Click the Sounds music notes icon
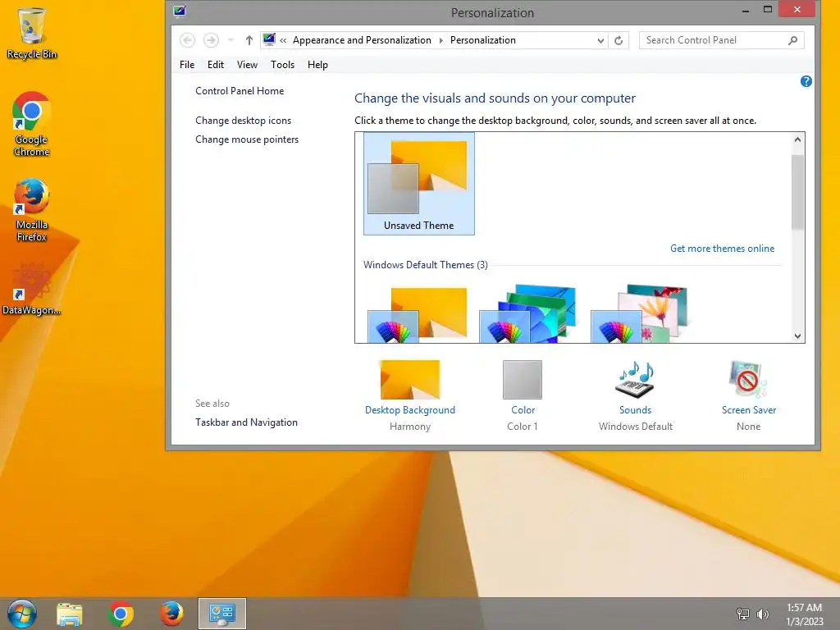 tap(636, 379)
